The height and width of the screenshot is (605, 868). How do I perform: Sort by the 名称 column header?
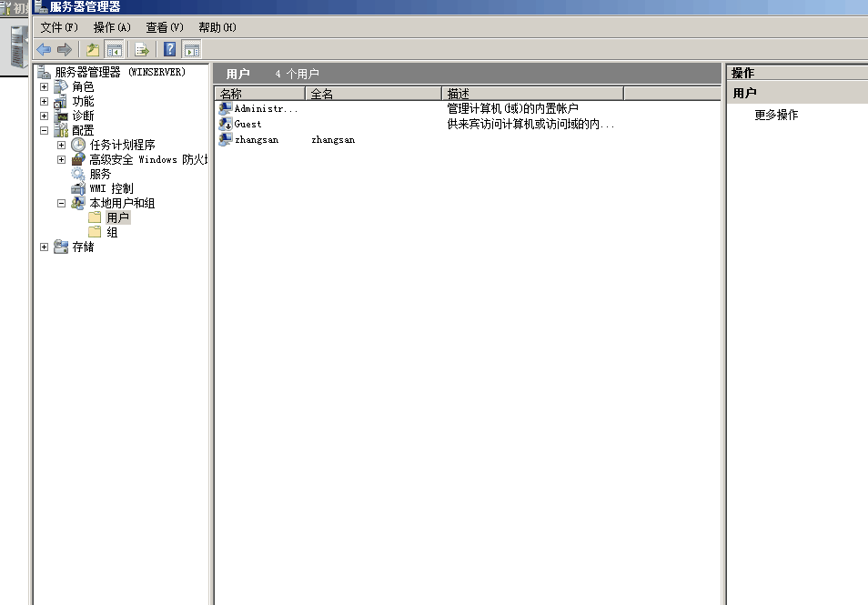point(260,94)
